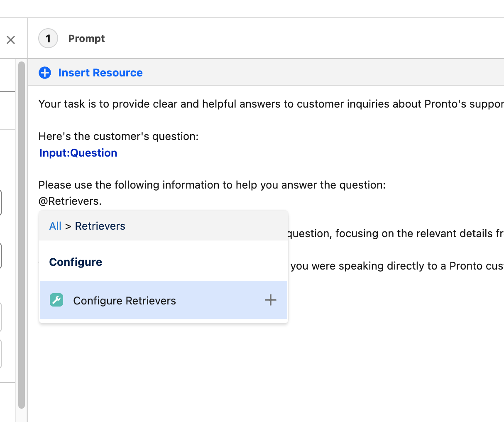Image resolution: width=504 pixels, height=422 pixels.
Task: Click the plus icon beside Configure Retrievers
Action: 271,300
